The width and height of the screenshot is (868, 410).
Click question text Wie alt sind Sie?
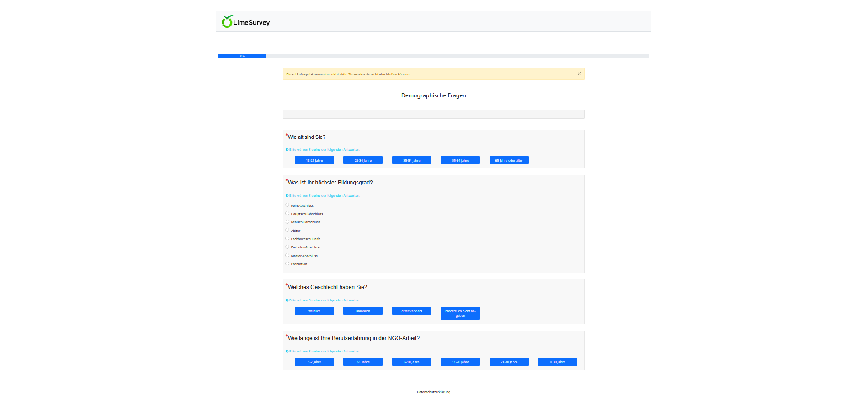coord(307,137)
